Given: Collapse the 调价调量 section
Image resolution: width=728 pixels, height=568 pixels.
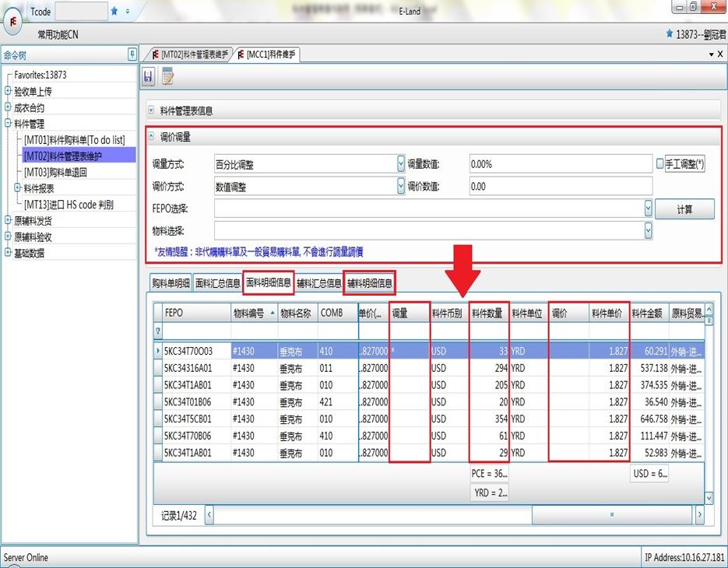Looking at the screenshot, I should 151,136.
